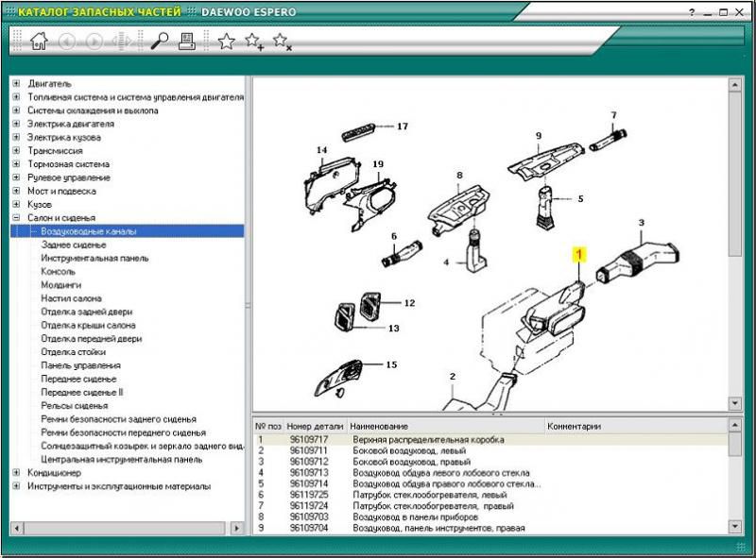
Task: Select Переднее сиденье subcategory
Action: click(x=78, y=379)
